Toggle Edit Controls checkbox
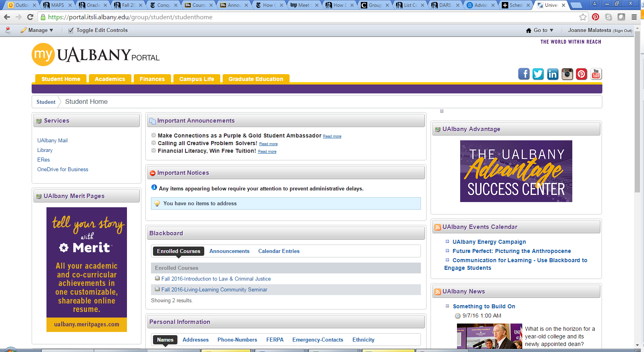Screen dimensions: 644x352 (71, 30)
